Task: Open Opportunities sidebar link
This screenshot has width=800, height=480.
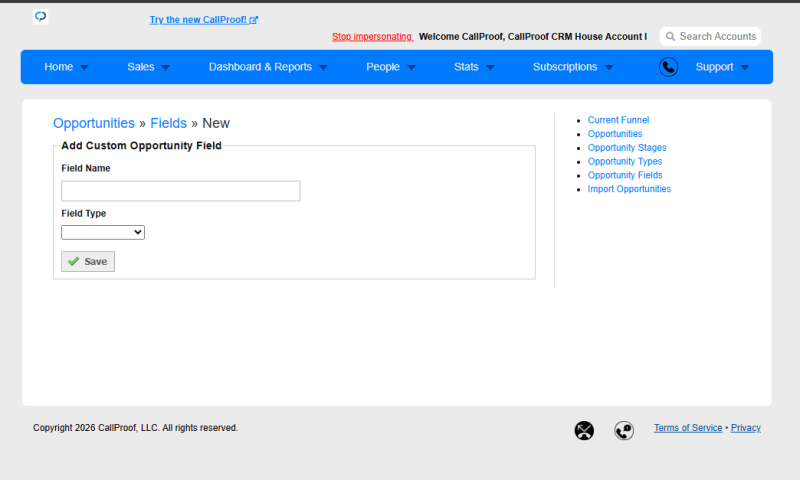Action: click(615, 134)
